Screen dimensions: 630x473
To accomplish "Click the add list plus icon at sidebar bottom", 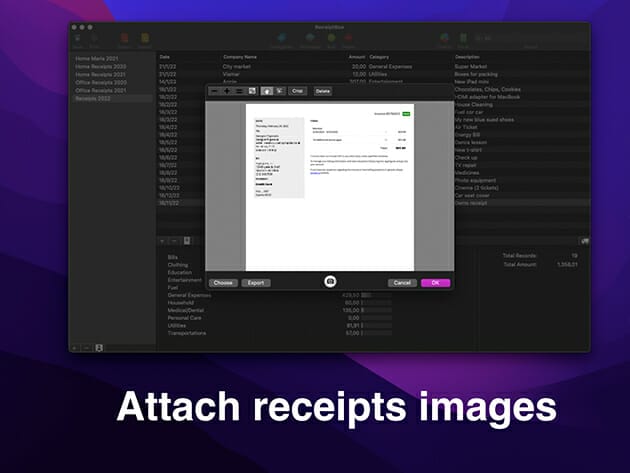I will [74, 348].
